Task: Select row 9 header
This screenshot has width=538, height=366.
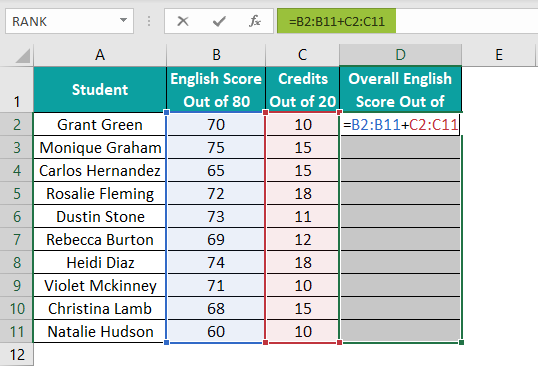Action: (16, 285)
